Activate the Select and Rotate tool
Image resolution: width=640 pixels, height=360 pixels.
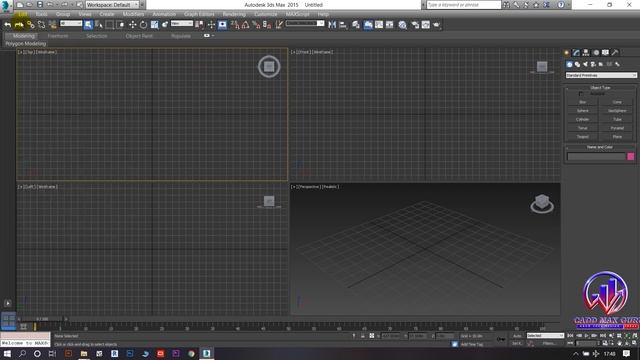tap(143, 25)
